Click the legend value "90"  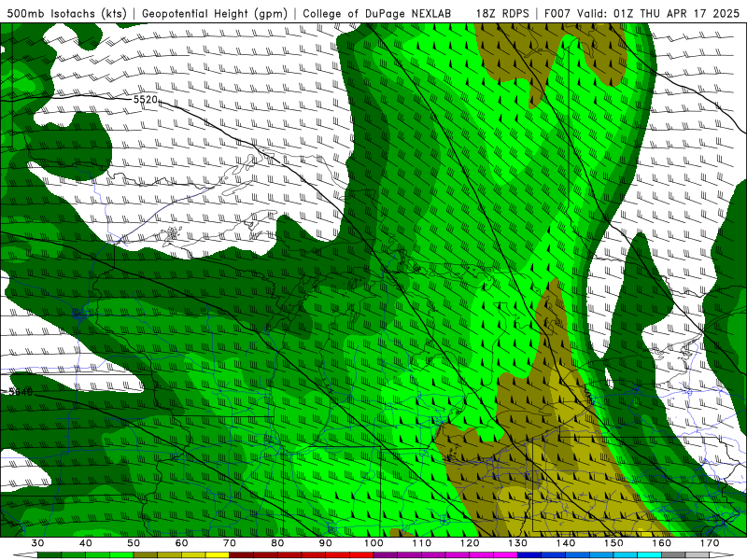(x=325, y=543)
